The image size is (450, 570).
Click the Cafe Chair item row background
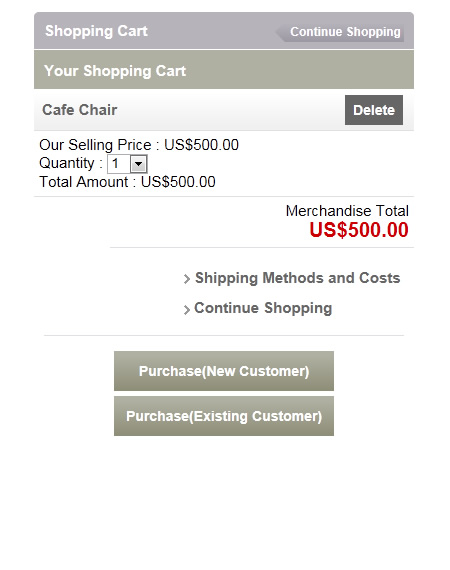[224, 110]
